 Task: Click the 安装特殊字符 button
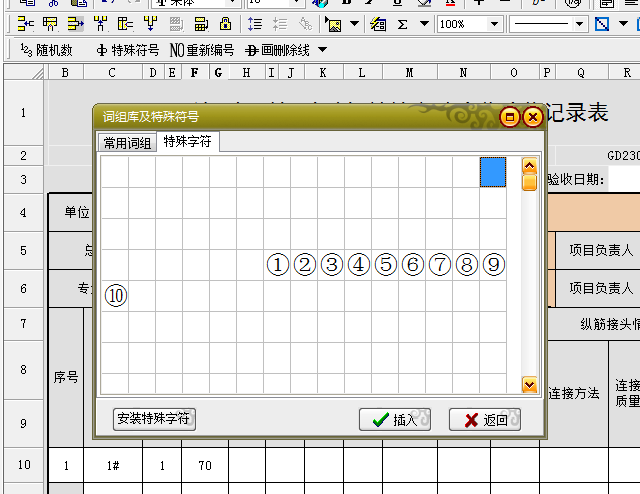(x=154, y=419)
